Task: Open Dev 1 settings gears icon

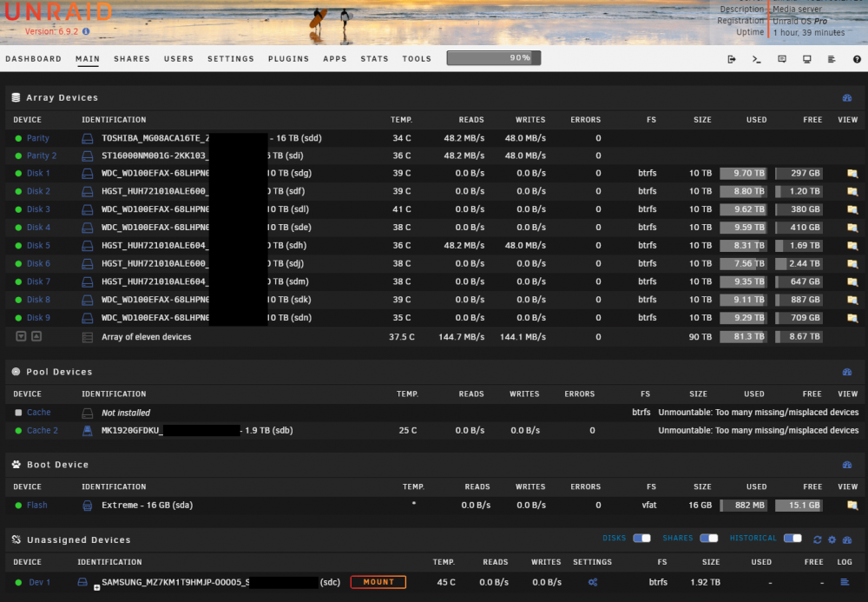Action: pyautogui.click(x=592, y=582)
